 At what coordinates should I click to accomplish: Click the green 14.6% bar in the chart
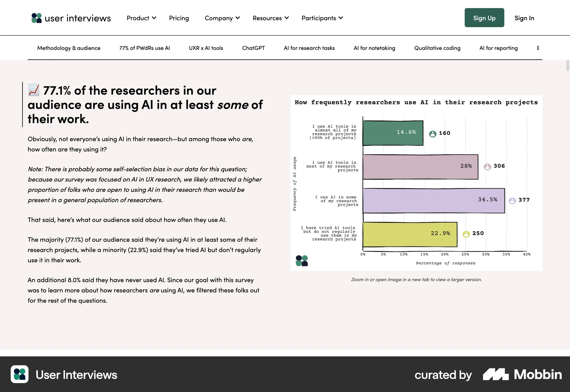point(392,132)
